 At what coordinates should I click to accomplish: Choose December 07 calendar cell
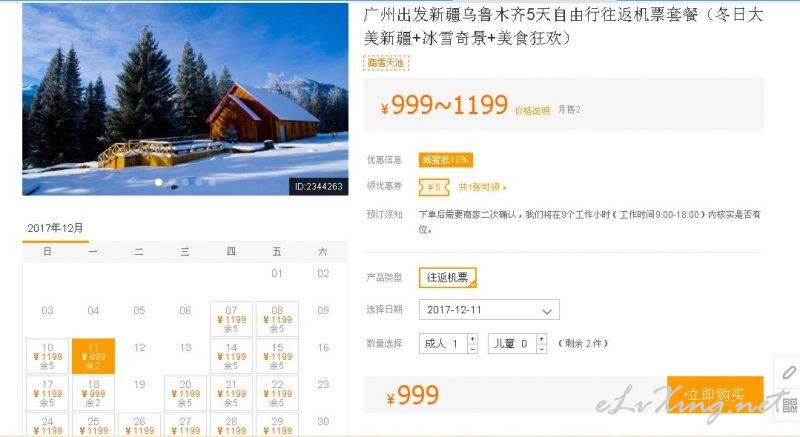pos(231,319)
